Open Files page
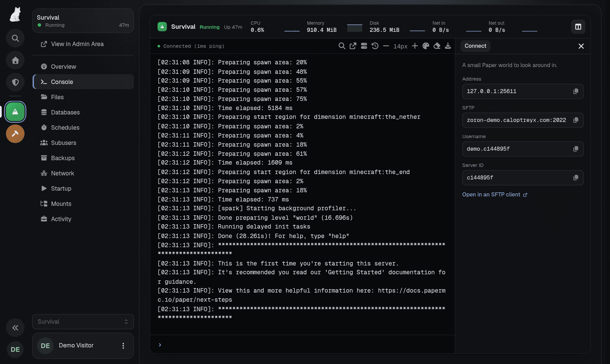Screen dimensions: 610x364 [83, 97]
